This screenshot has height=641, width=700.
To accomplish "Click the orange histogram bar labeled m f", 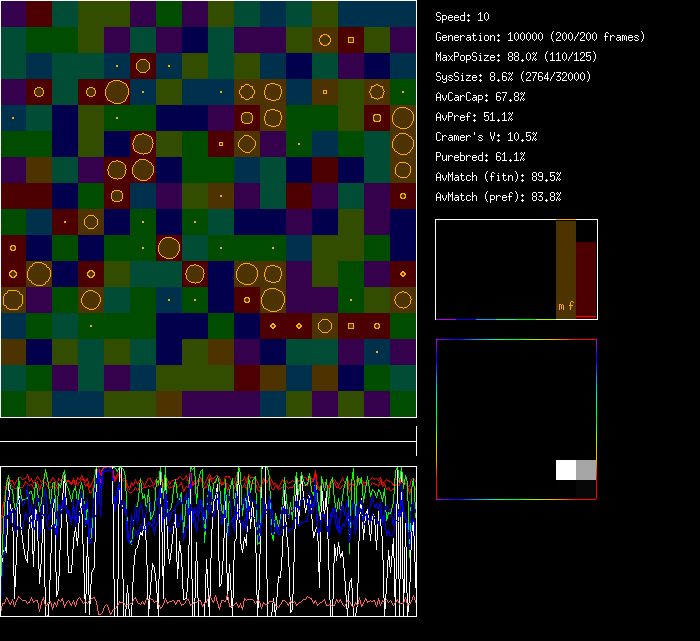I will pos(566,270).
